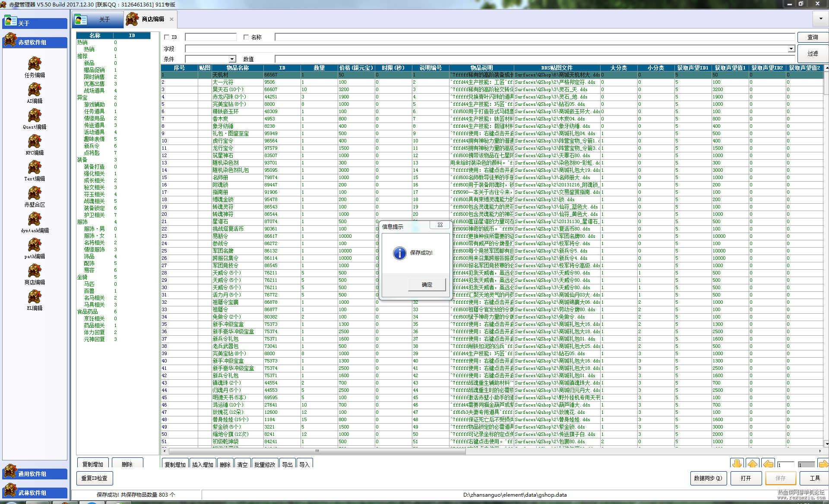
Task: Select the 热销 top-level category
Action: pyautogui.click(x=82, y=42)
